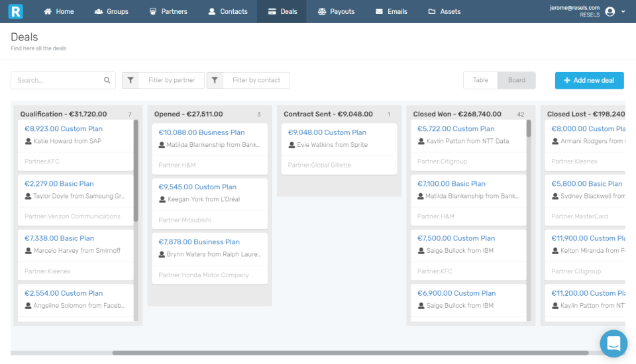This screenshot has width=636, height=364.
Task: Expand the account dropdown arrow
Action: pyautogui.click(x=623, y=12)
